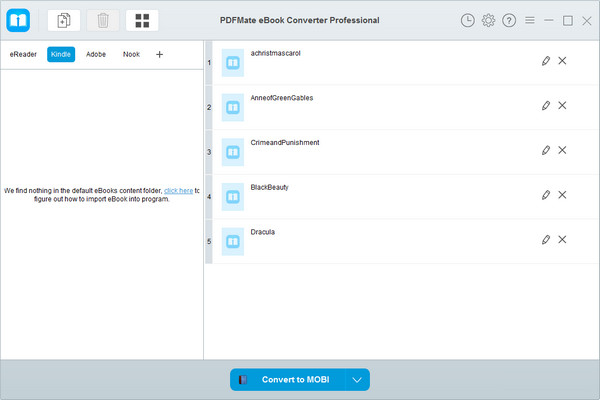Add a new source with plus button
This screenshot has width=600, height=400.
[x=159, y=55]
